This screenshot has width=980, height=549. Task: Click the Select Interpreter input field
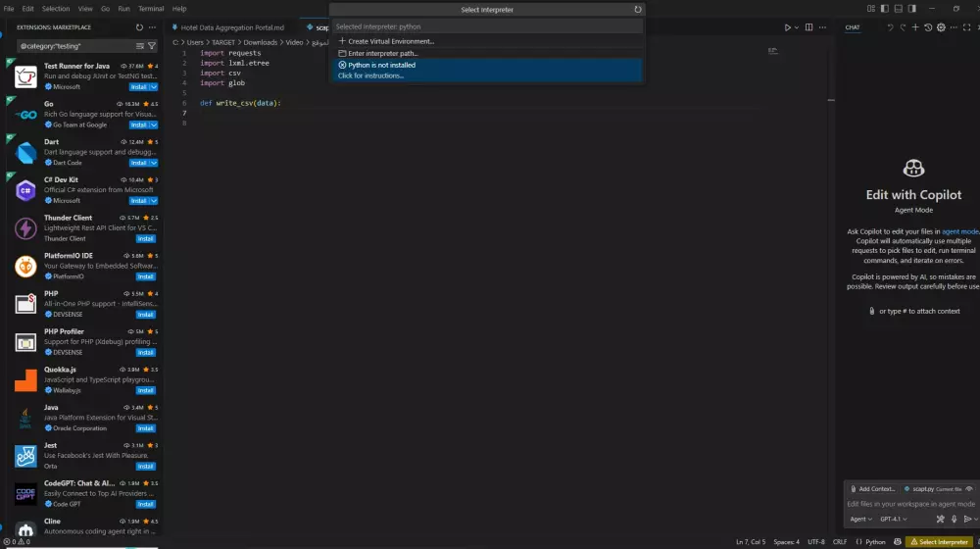[487, 26]
